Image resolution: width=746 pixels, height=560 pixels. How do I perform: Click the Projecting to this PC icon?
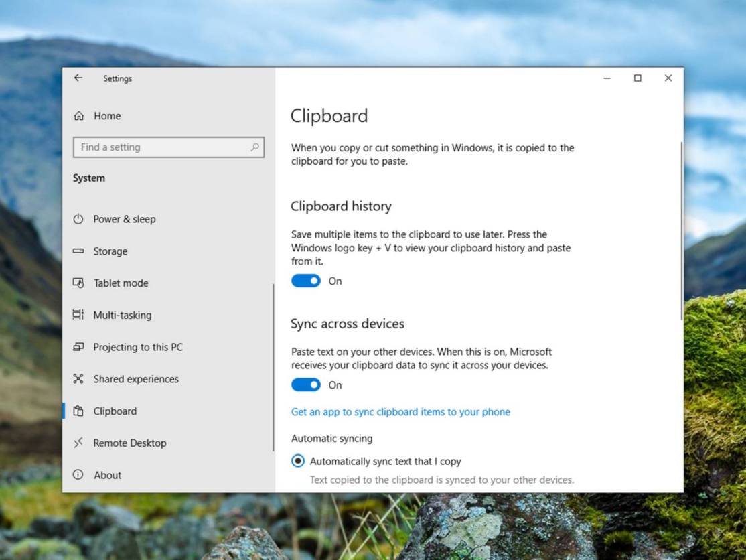pos(78,347)
